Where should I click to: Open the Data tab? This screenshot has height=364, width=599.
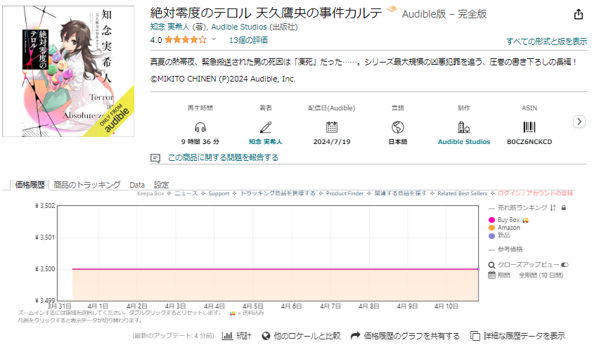click(137, 185)
